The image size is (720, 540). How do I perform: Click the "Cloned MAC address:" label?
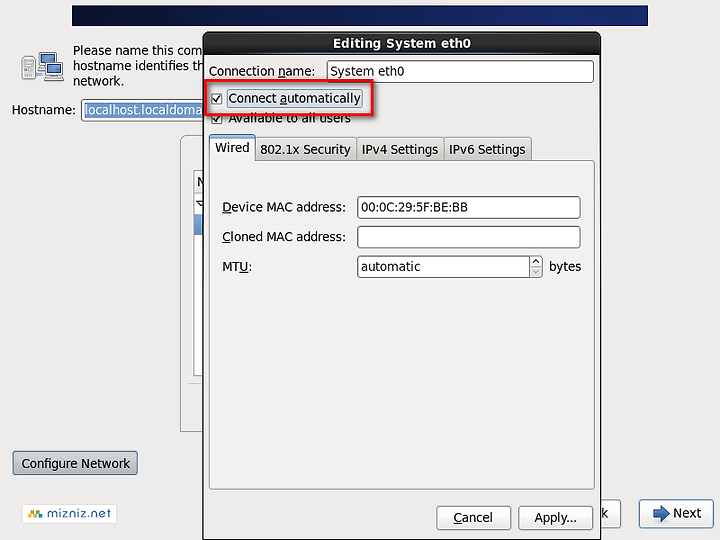[x=284, y=237]
